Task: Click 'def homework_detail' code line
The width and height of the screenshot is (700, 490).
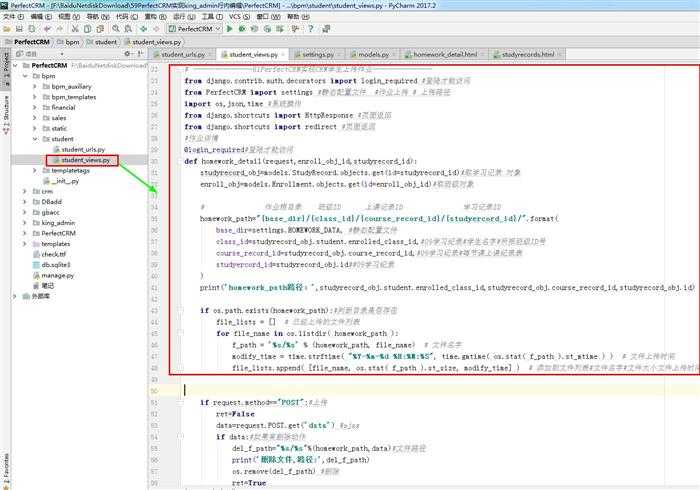Action: click(300, 161)
